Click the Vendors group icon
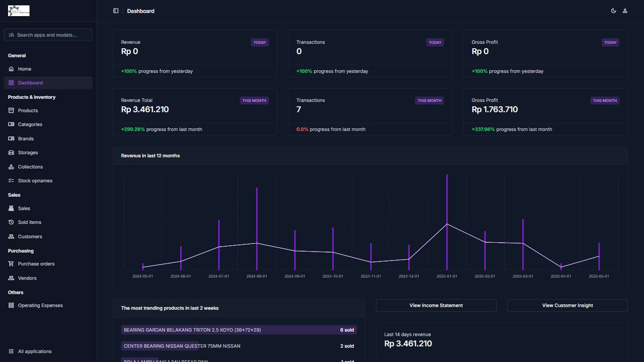Screen dimensions: 644x362 tap(11, 278)
